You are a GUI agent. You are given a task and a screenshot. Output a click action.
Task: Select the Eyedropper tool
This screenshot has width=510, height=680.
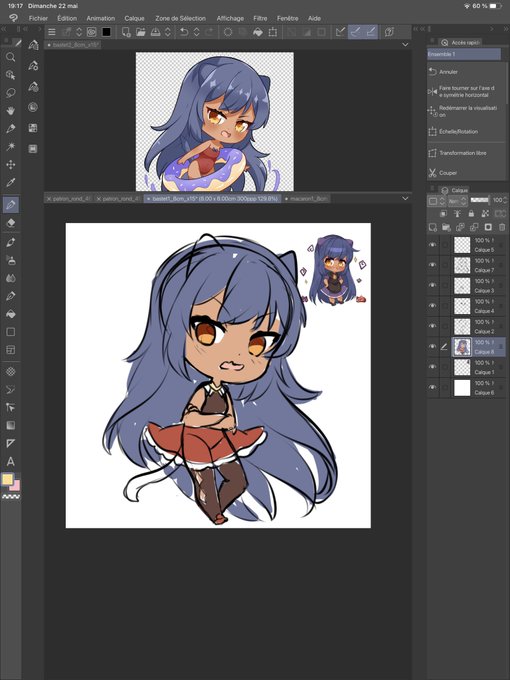tap(11, 183)
